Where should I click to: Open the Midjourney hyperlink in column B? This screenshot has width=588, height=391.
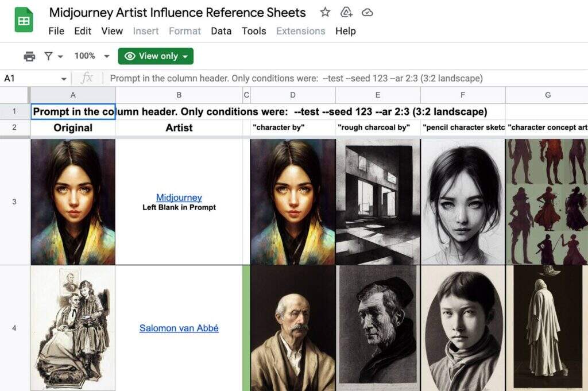(x=179, y=198)
